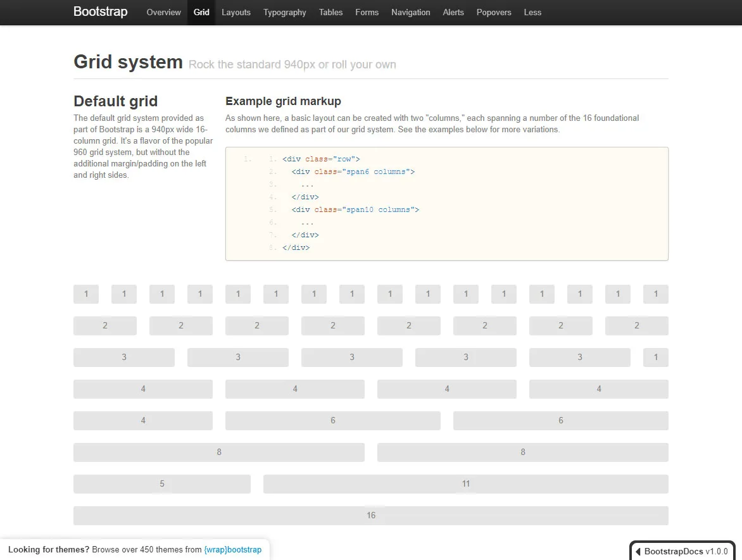The height and width of the screenshot is (560, 742).
Task: Open the Alerts nav link
Action: pyautogui.click(x=453, y=12)
